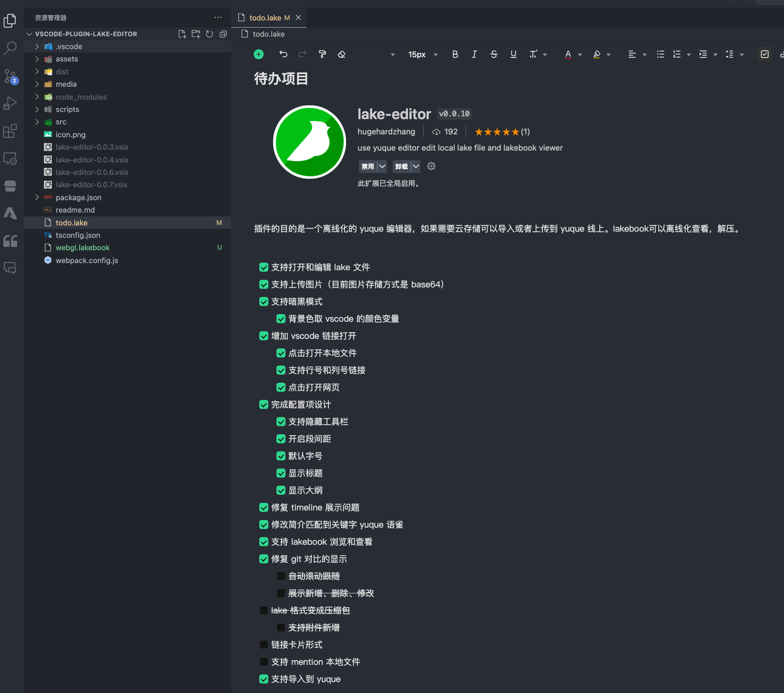Viewport: 784px width, 693px height.
Task: Uncheck '支持导入到 yuque' task
Action: 264,679
